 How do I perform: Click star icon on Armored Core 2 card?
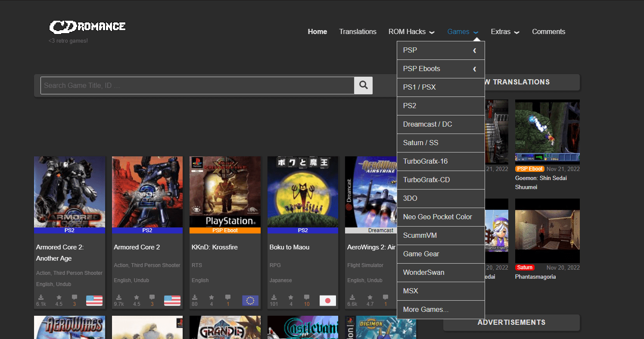tap(137, 297)
